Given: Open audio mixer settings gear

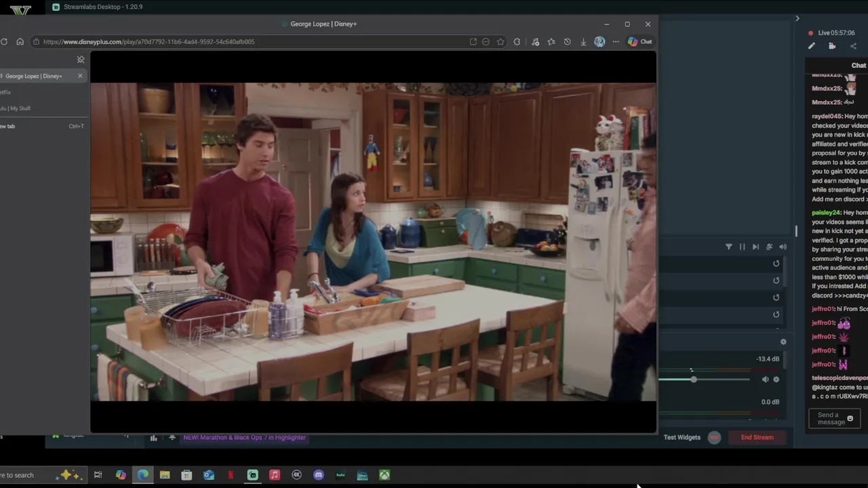Looking at the screenshot, I should tap(783, 342).
